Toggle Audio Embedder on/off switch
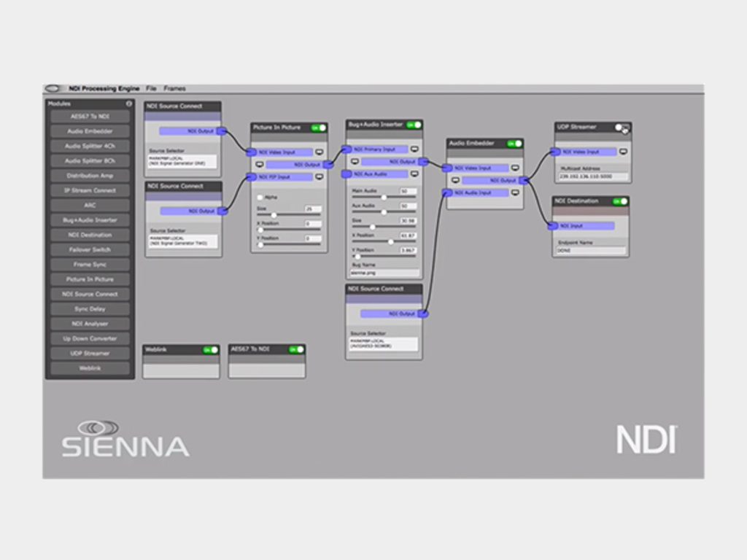Screen dimensions: 747x560 click(514, 144)
